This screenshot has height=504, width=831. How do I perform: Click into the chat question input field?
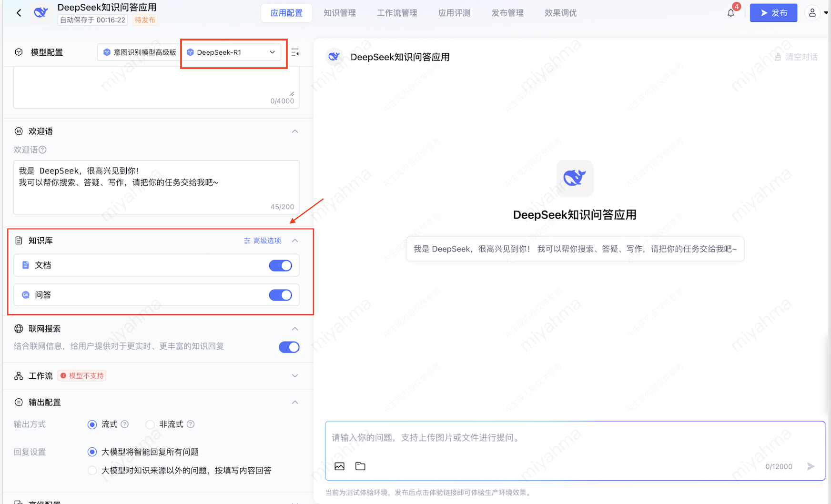(575, 438)
